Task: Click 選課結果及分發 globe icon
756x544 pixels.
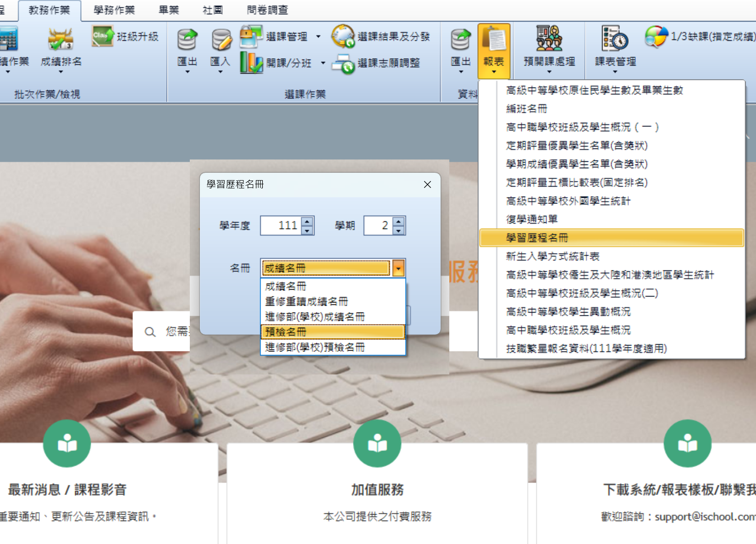Action: click(x=343, y=36)
